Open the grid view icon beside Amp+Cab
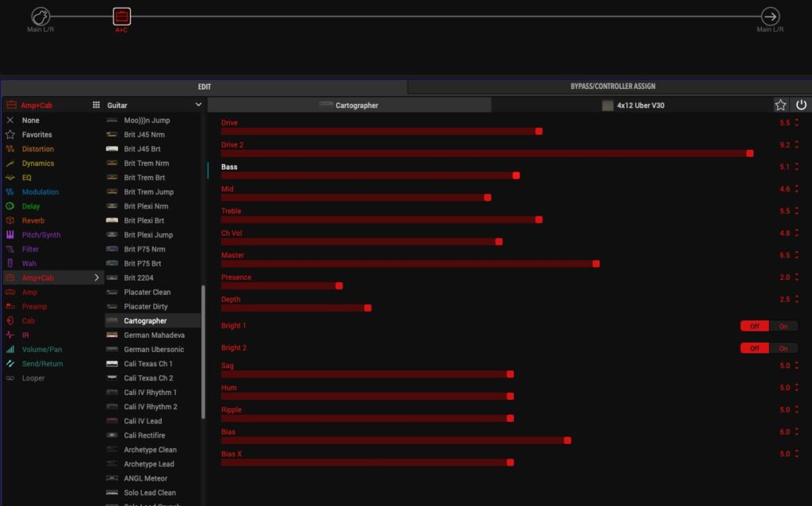The height and width of the screenshot is (506, 812). click(96, 105)
